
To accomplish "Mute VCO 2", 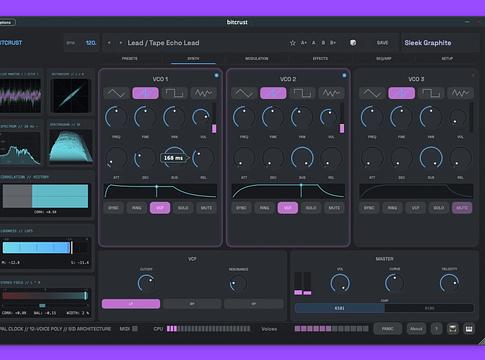I will [x=334, y=208].
